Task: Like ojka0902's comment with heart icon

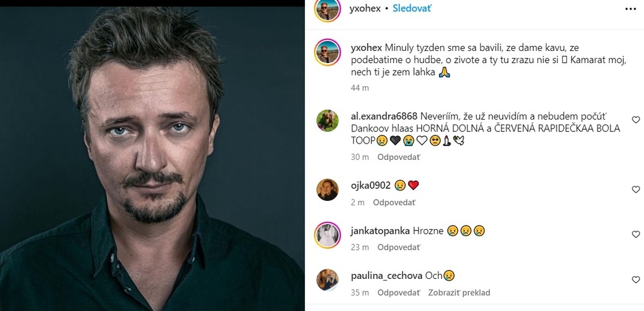Action: click(x=636, y=189)
